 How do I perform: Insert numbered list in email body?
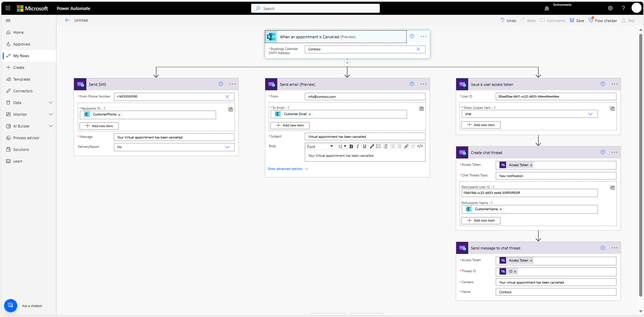[385, 147]
